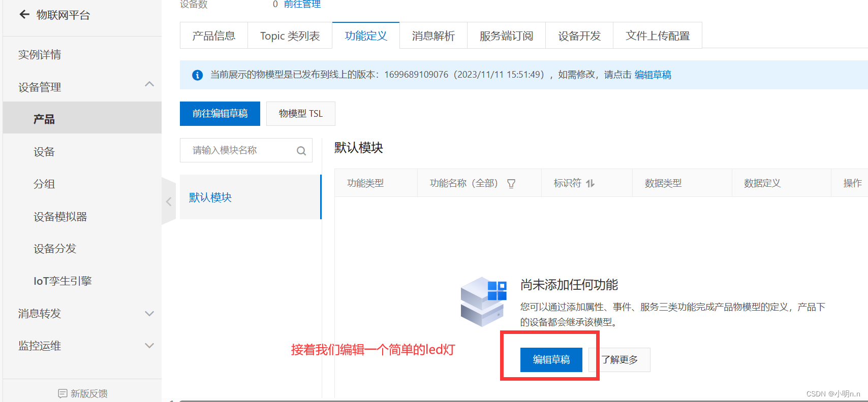Click the 前往编辑草稿 button

pos(220,114)
